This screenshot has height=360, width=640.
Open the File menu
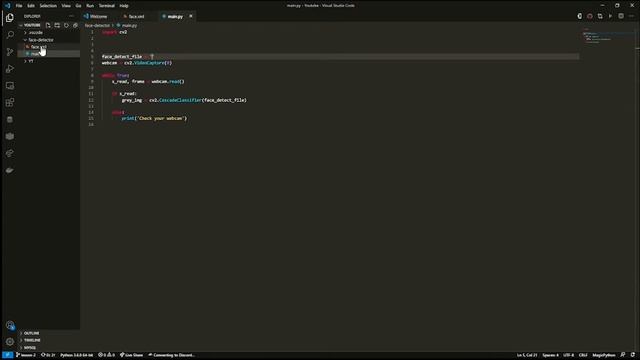(19, 6)
